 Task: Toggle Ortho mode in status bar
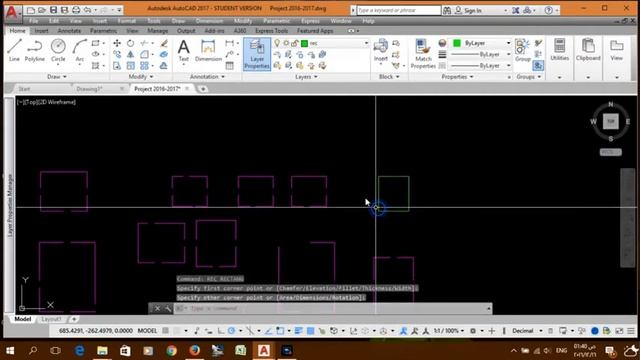[x=221, y=331]
